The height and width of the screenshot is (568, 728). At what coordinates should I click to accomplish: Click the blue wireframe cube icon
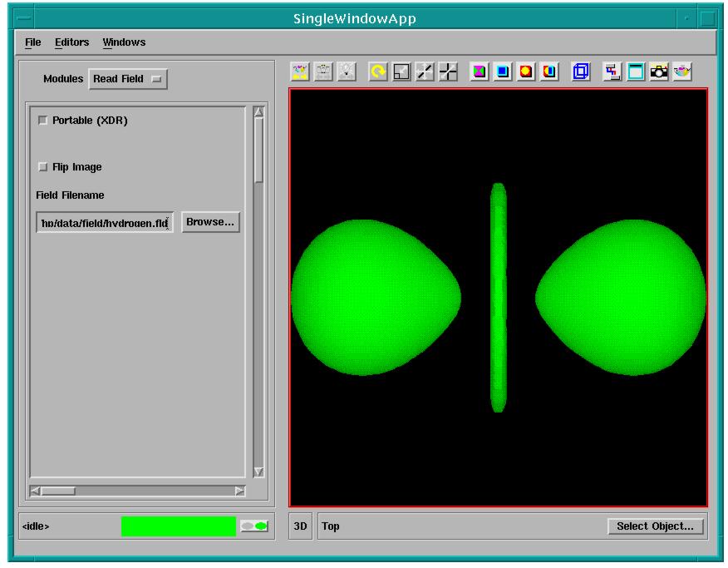(581, 72)
